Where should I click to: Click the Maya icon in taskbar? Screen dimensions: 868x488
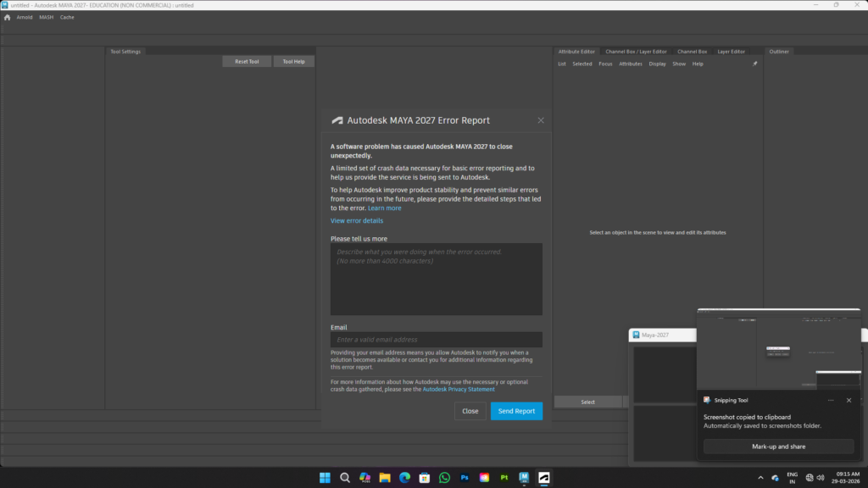coord(524,478)
